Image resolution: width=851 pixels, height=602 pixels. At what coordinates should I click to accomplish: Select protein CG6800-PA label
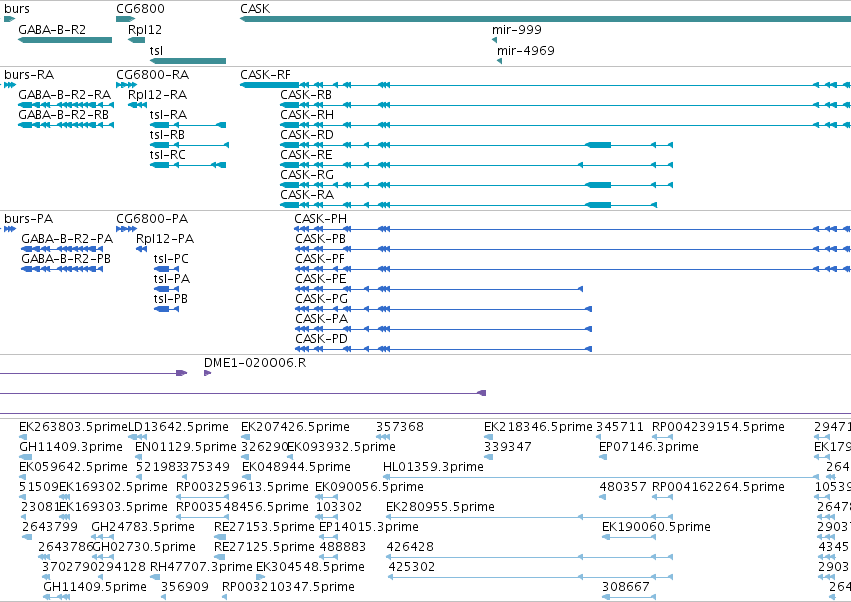point(152,219)
